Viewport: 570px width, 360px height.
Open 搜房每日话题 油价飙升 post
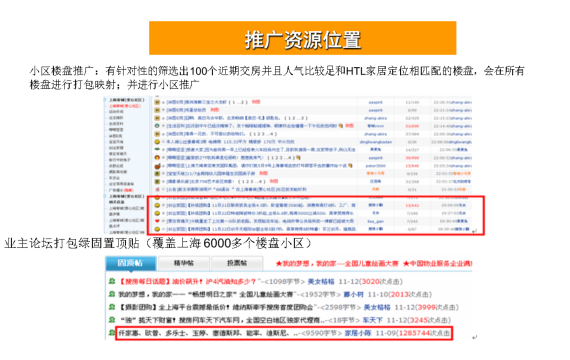click(188, 281)
